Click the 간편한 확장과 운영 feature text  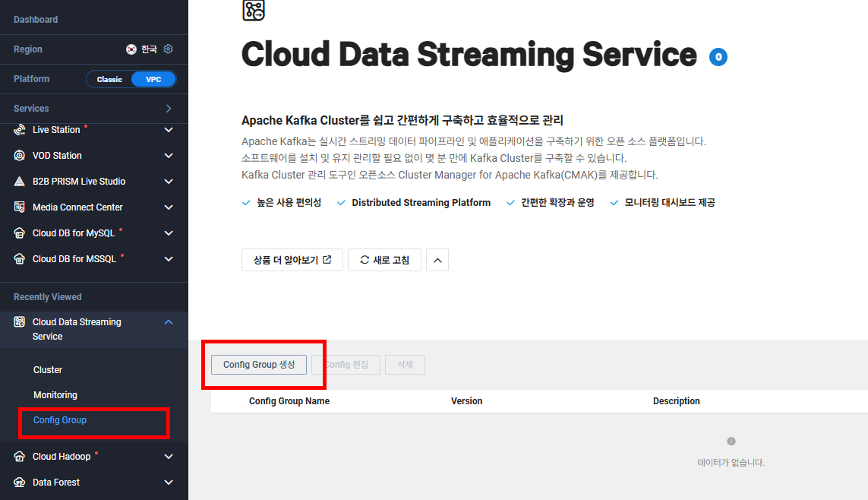point(557,203)
